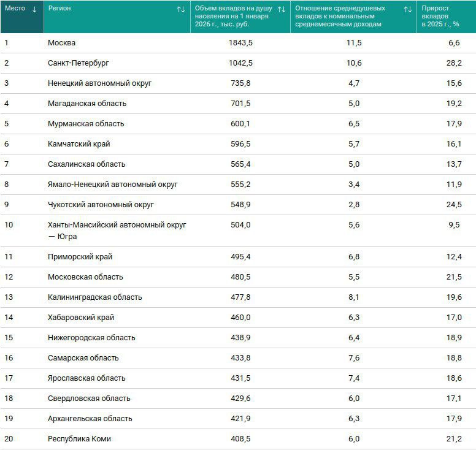Select the Калининградская область row name
The image size is (476, 450).
click(94, 297)
